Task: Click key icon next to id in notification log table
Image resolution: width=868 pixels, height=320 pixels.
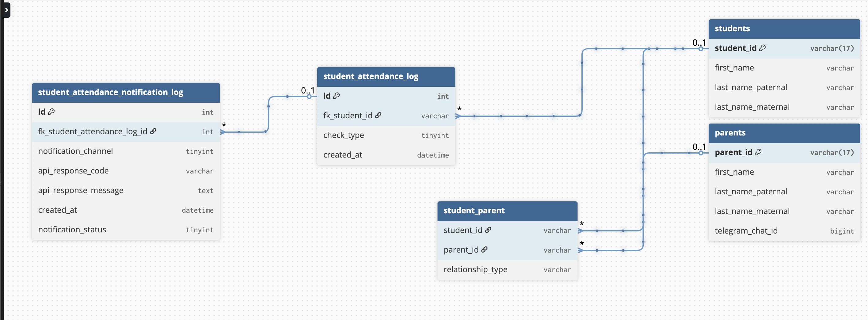Action: (51, 112)
